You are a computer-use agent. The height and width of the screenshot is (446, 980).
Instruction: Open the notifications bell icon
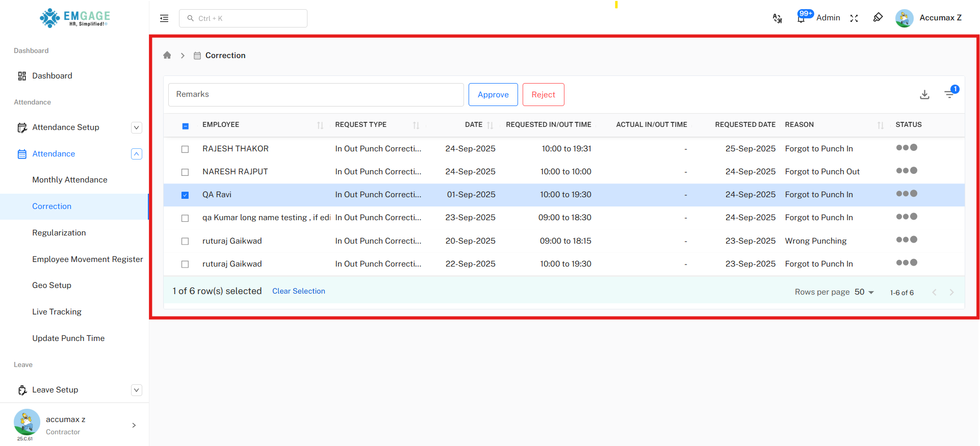802,18
